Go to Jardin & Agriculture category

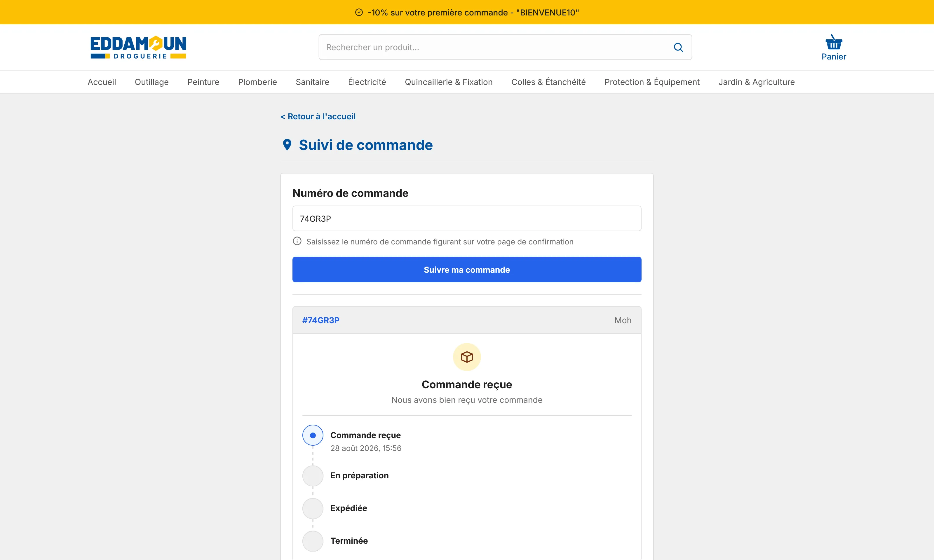click(x=756, y=82)
